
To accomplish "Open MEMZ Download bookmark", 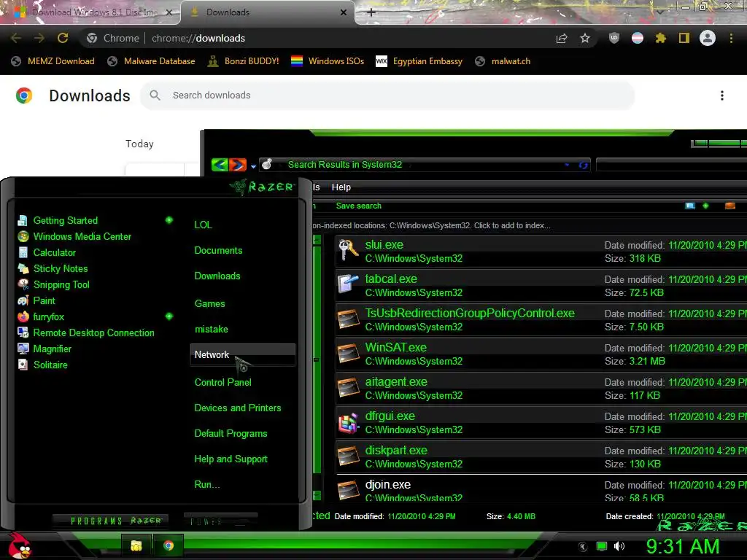I will [53, 61].
